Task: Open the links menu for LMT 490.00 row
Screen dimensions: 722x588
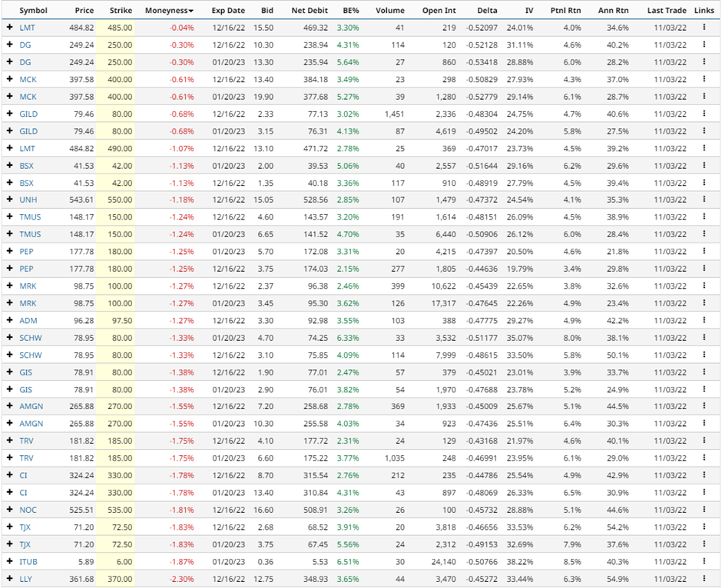Action: pyautogui.click(x=704, y=148)
